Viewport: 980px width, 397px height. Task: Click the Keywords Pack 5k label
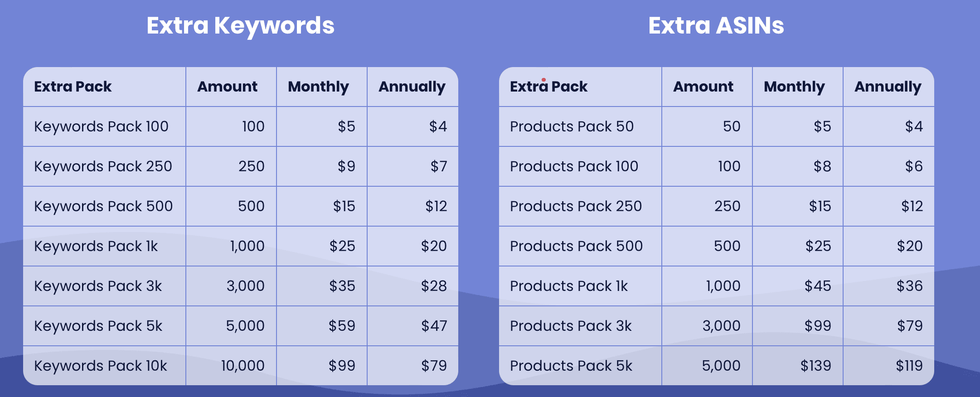click(x=98, y=326)
